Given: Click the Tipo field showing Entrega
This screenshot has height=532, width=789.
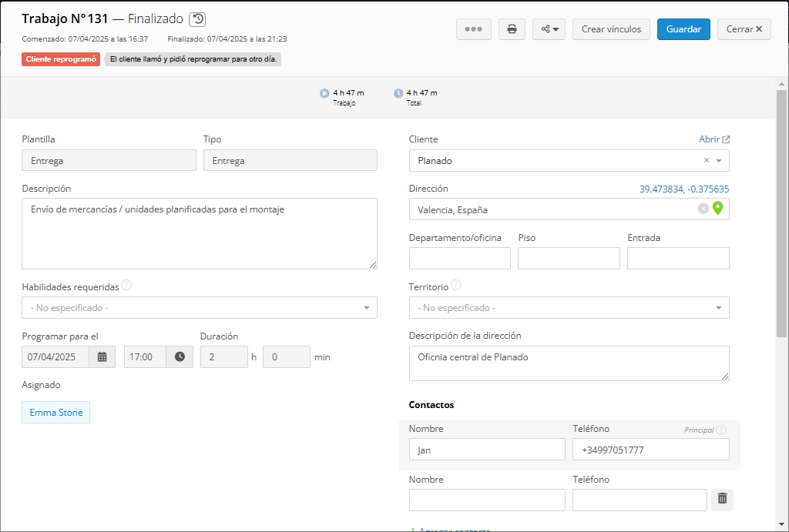Looking at the screenshot, I should 290,160.
